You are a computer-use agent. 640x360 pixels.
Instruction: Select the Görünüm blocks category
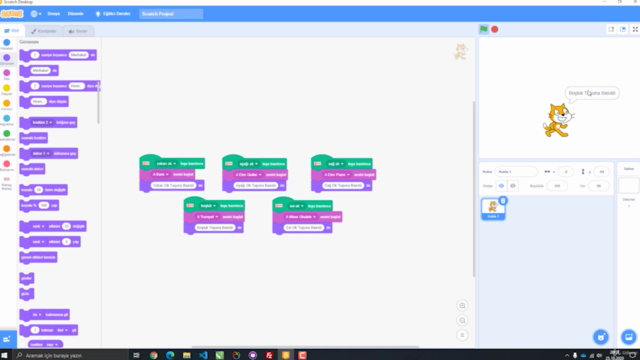point(7,60)
